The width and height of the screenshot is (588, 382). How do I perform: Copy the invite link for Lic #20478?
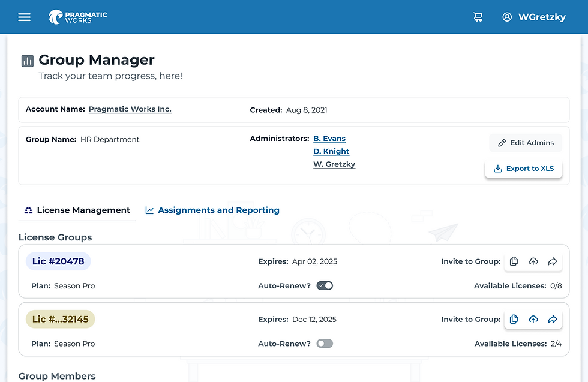pos(514,261)
